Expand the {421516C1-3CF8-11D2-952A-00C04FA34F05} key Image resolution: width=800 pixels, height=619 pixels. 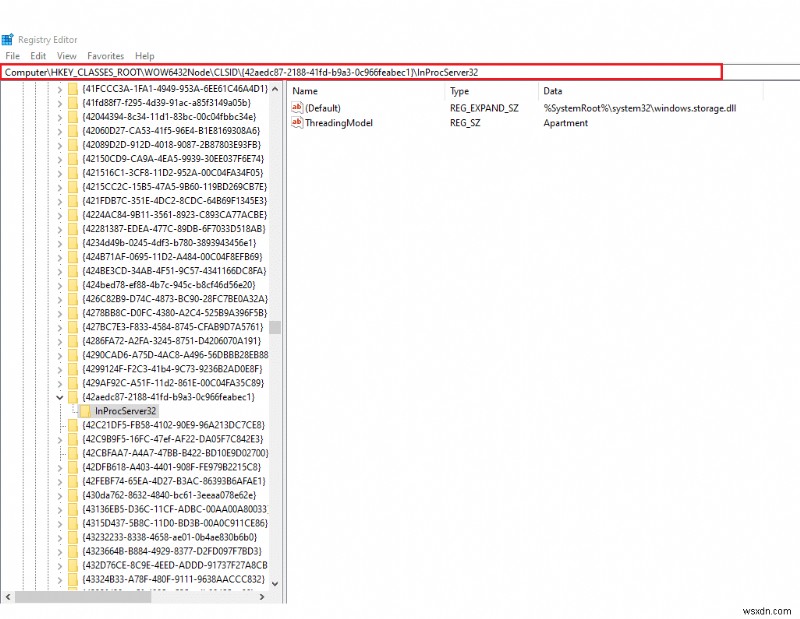[59, 173]
